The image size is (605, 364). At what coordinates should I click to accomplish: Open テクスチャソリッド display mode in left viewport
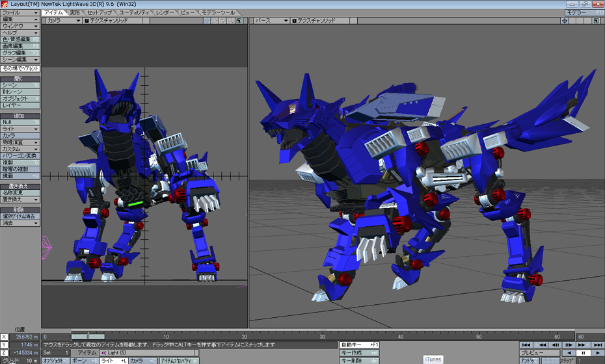(x=113, y=20)
